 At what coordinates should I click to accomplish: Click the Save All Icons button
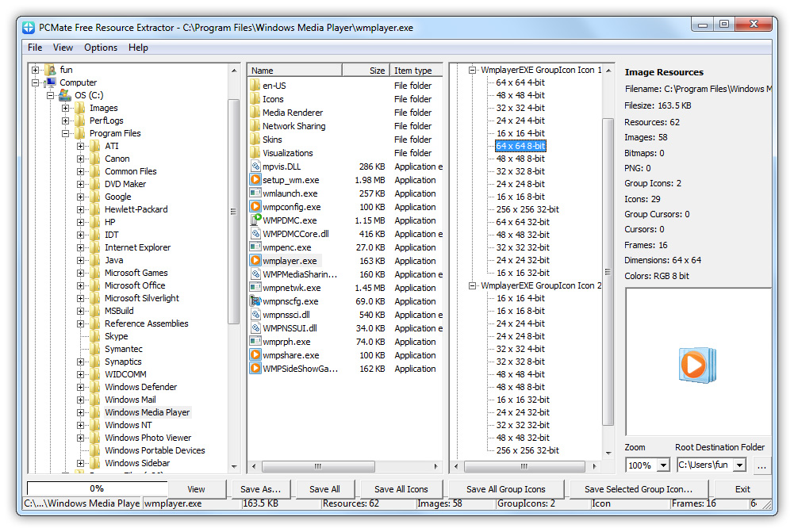(x=401, y=489)
